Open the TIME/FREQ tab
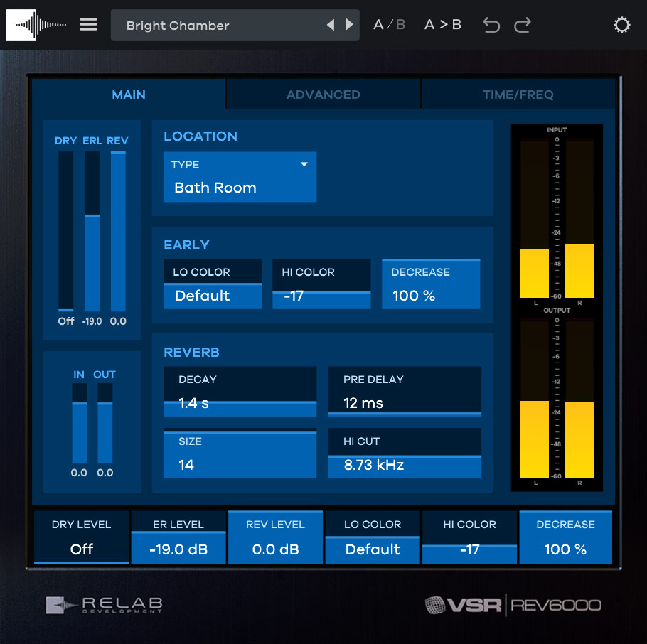The width and height of the screenshot is (647, 644). click(517, 94)
